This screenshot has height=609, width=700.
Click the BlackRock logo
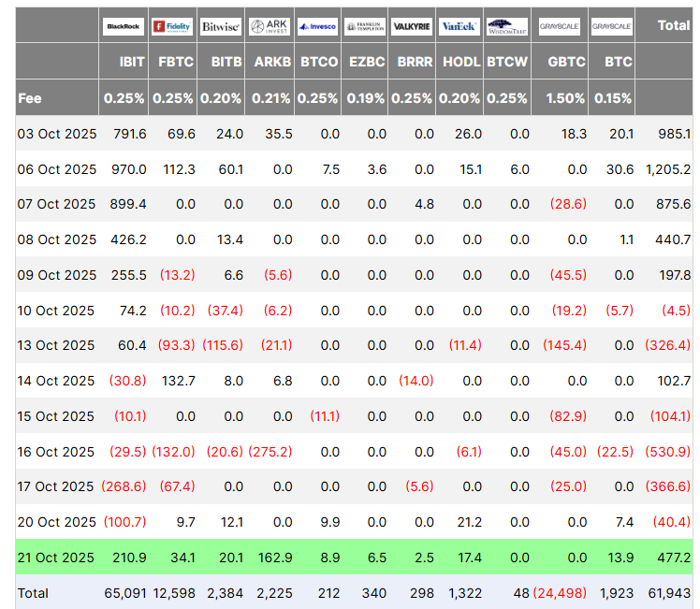[x=124, y=26]
